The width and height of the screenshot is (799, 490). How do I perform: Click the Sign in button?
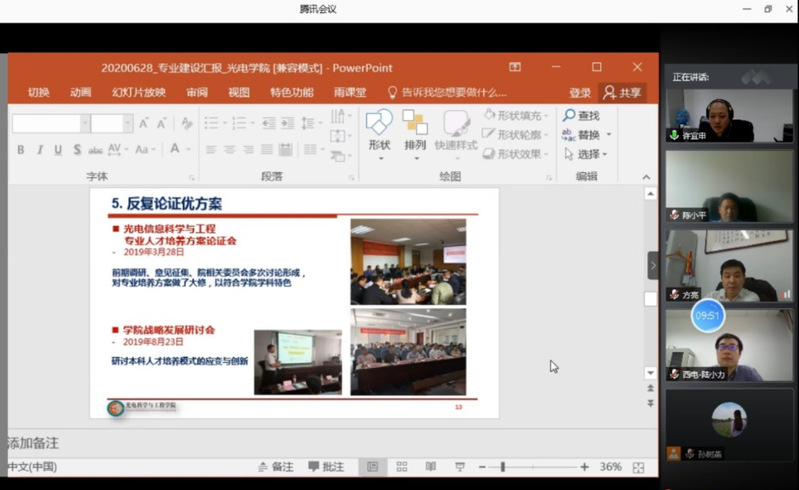(x=580, y=92)
